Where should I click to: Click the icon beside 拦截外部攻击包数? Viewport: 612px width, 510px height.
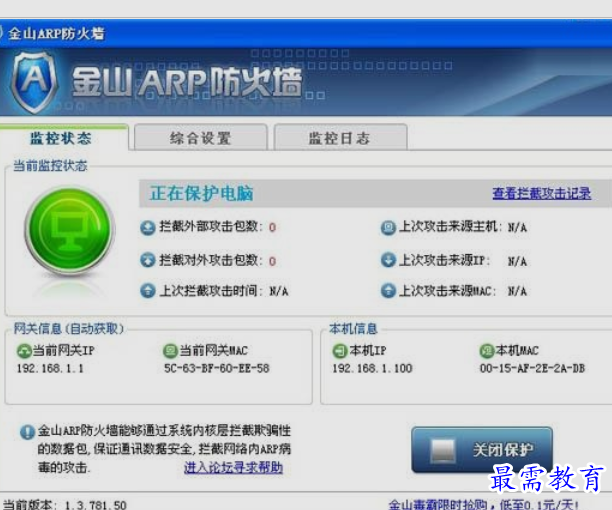tap(148, 227)
